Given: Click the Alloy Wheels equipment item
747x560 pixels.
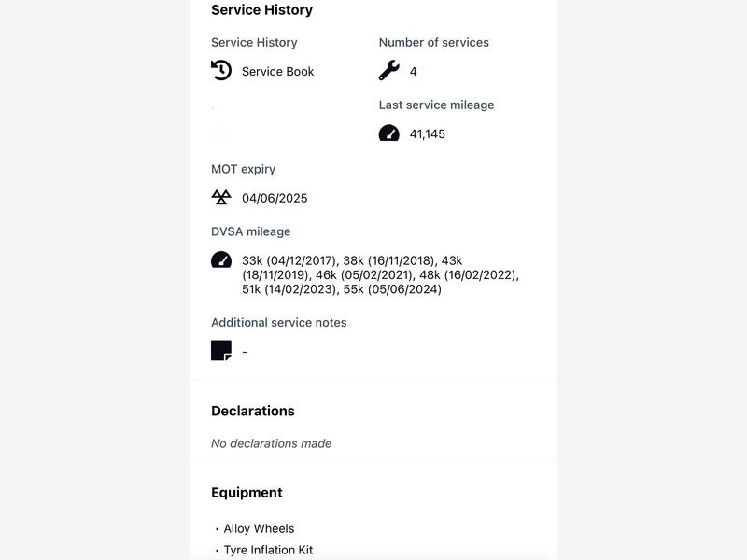Looking at the screenshot, I should coord(260,528).
